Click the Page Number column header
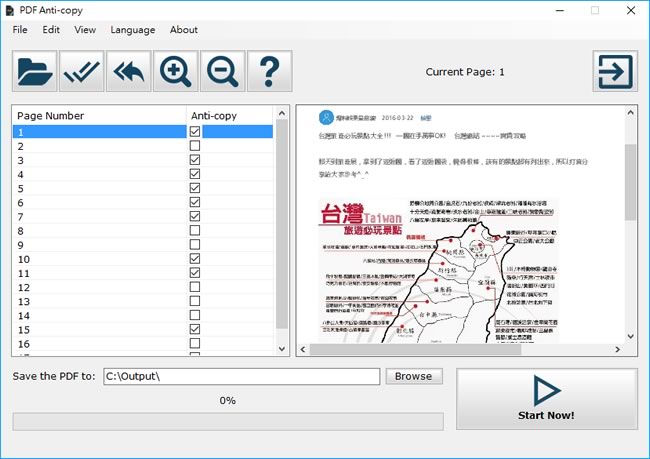Viewport: 650px width, 459px height. coord(98,116)
